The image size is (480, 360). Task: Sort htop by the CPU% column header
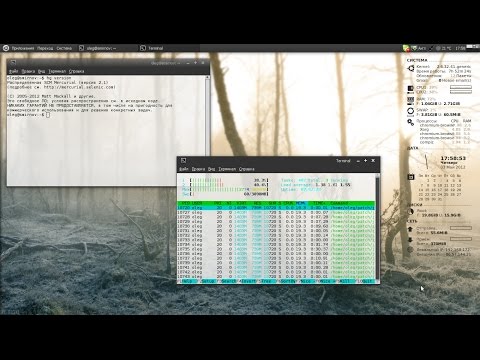click(x=288, y=203)
